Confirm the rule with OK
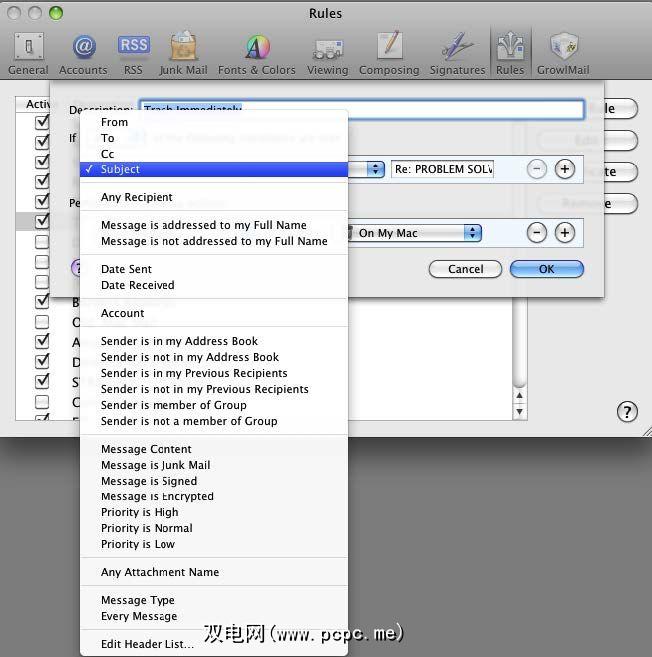This screenshot has width=652, height=657. tap(546, 269)
